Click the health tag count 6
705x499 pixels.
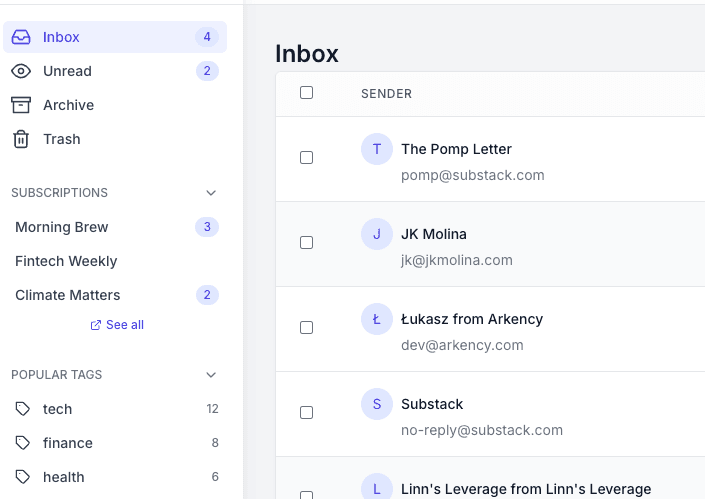(215, 477)
